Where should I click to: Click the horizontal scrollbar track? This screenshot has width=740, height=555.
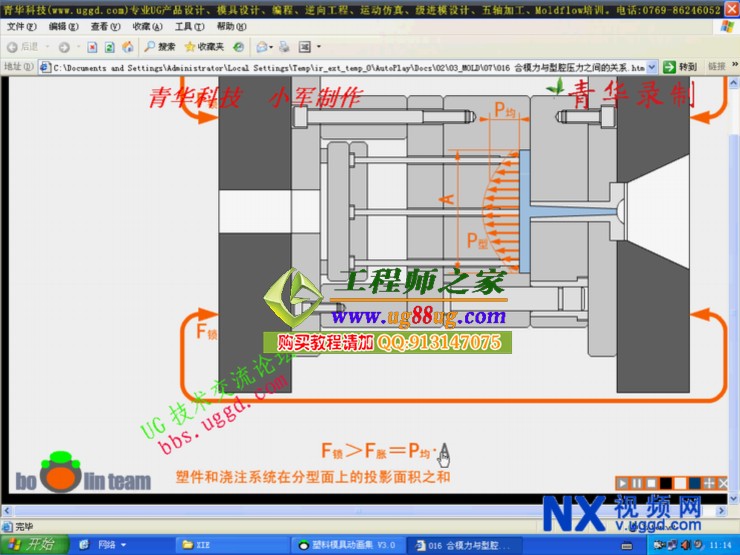364,511
